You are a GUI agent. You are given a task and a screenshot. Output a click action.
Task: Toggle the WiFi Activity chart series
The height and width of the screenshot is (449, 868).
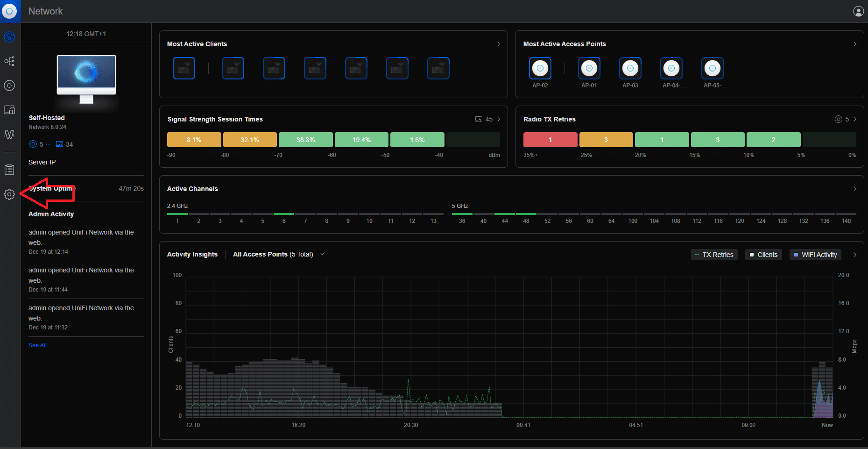[815, 255]
